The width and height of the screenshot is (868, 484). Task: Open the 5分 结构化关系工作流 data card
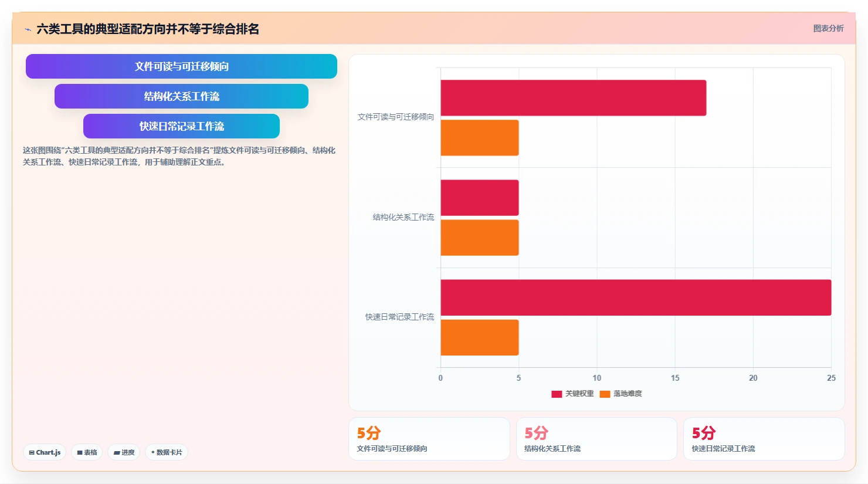click(x=596, y=439)
